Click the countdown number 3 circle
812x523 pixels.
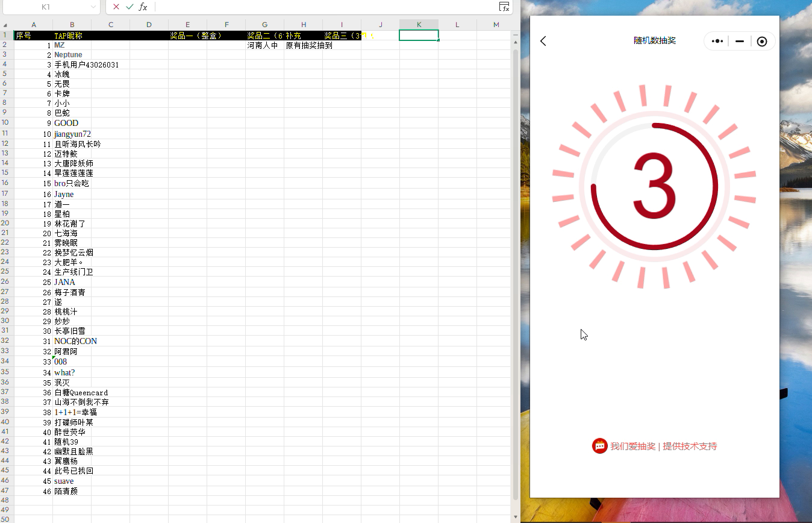[654, 186]
